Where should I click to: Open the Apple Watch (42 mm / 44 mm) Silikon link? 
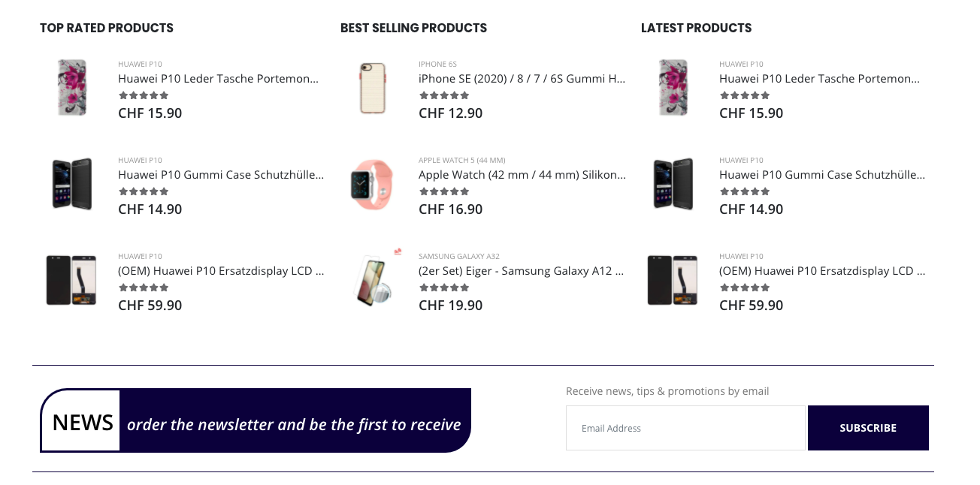point(522,174)
